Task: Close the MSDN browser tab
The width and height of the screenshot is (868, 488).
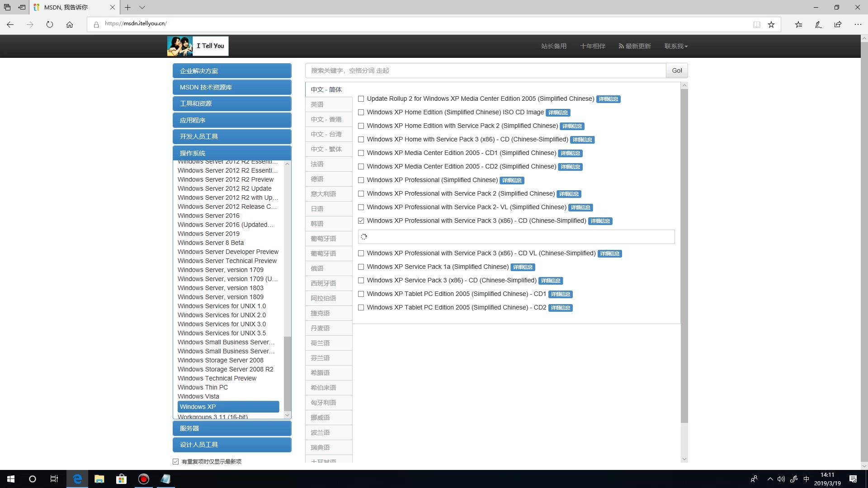Action: pos(113,7)
